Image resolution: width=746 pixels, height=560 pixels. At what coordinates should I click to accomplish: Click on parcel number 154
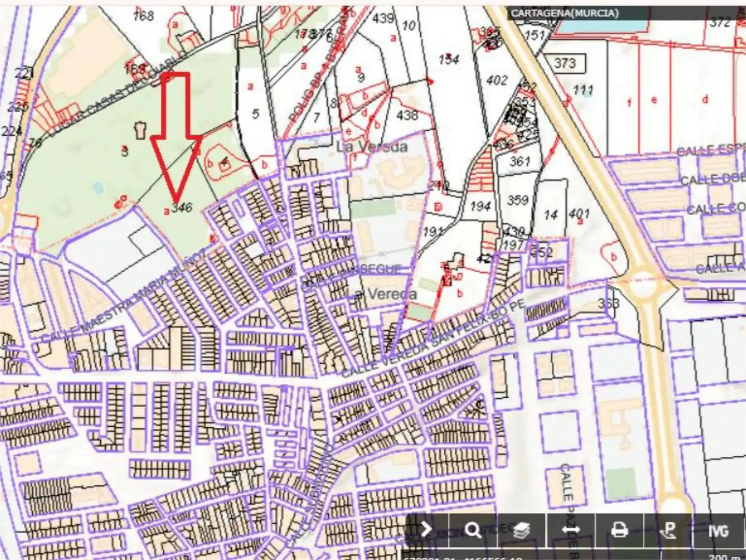point(448,59)
